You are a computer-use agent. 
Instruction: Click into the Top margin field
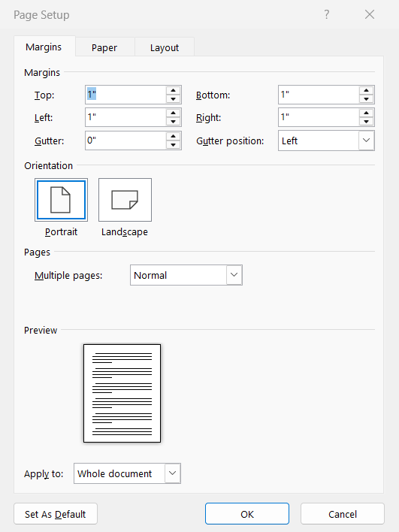125,95
